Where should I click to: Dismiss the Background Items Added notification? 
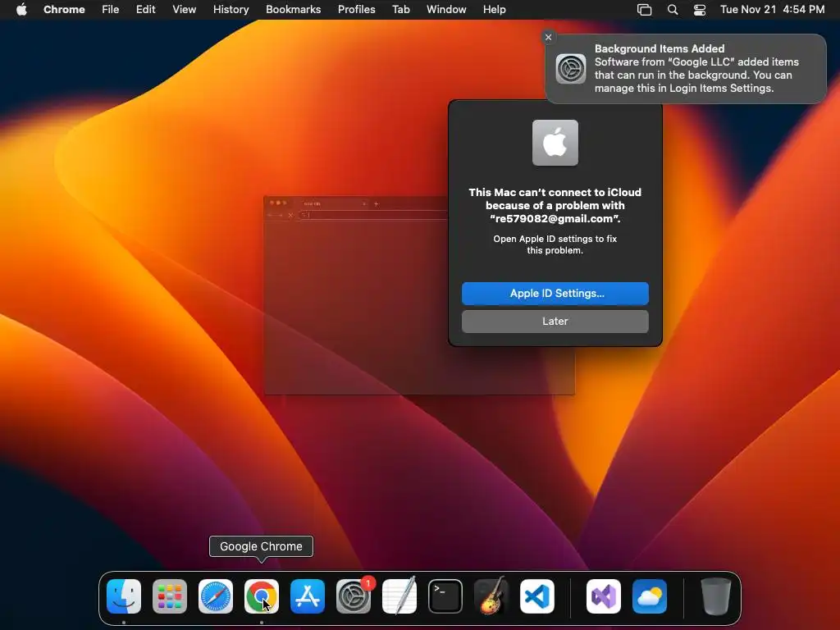click(548, 37)
